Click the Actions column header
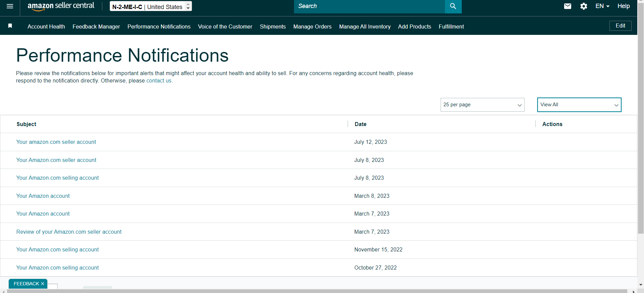This screenshot has width=644, height=293. pyautogui.click(x=552, y=124)
